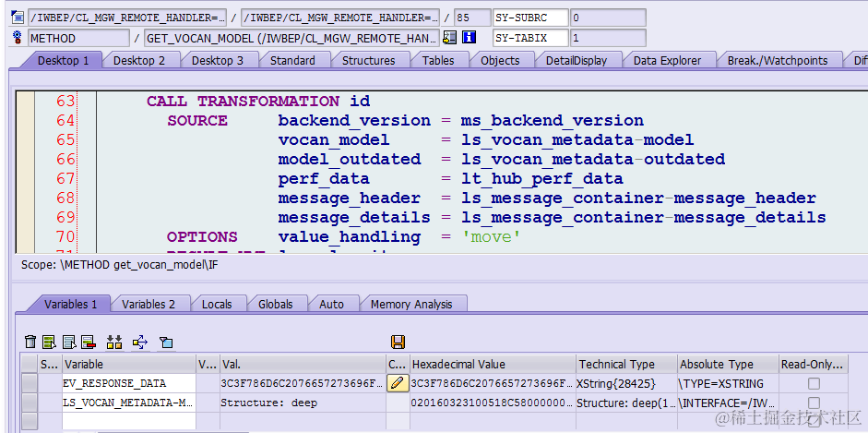Select the EV_RESPONSE_DATA variable name cell

tap(129, 383)
